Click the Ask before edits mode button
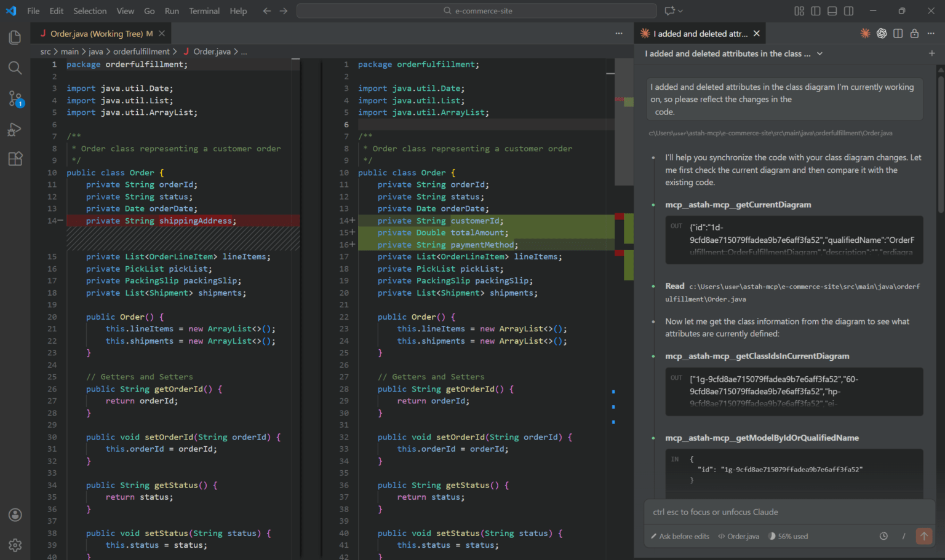 (680, 536)
